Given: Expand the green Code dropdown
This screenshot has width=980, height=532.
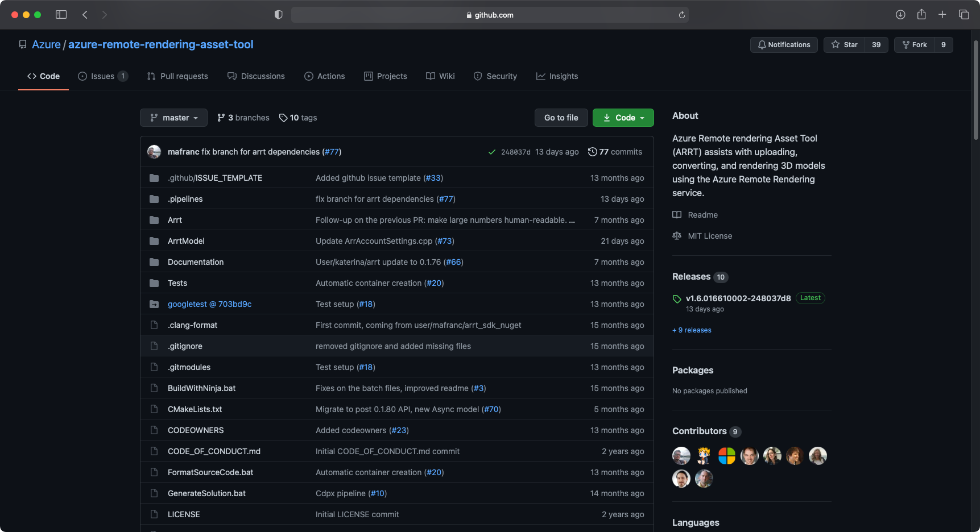Looking at the screenshot, I should (623, 118).
